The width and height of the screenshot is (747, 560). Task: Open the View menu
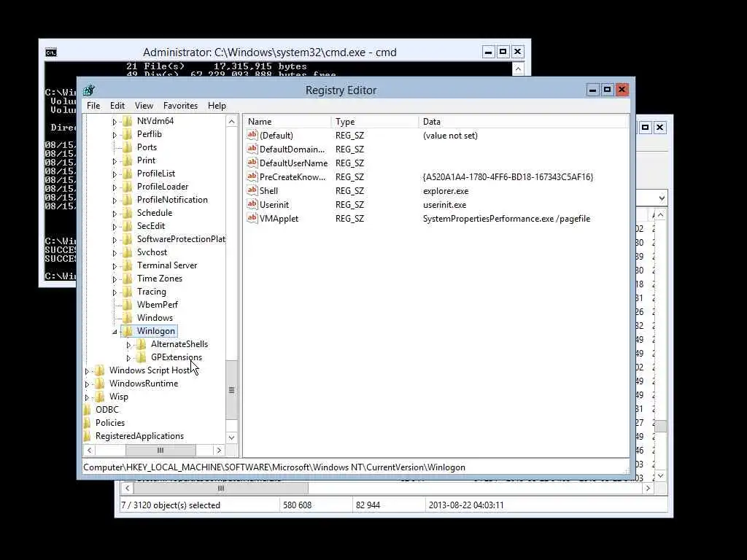pyautogui.click(x=144, y=106)
